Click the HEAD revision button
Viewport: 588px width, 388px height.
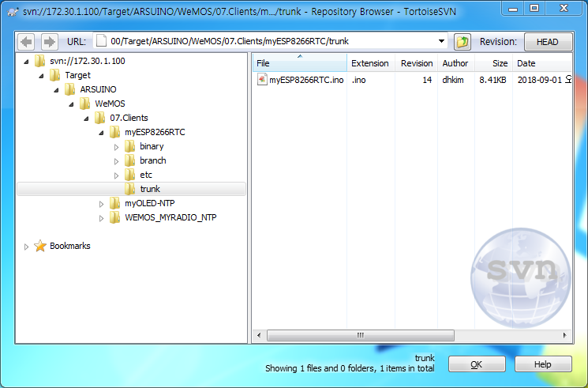pyautogui.click(x=548, y=42)
